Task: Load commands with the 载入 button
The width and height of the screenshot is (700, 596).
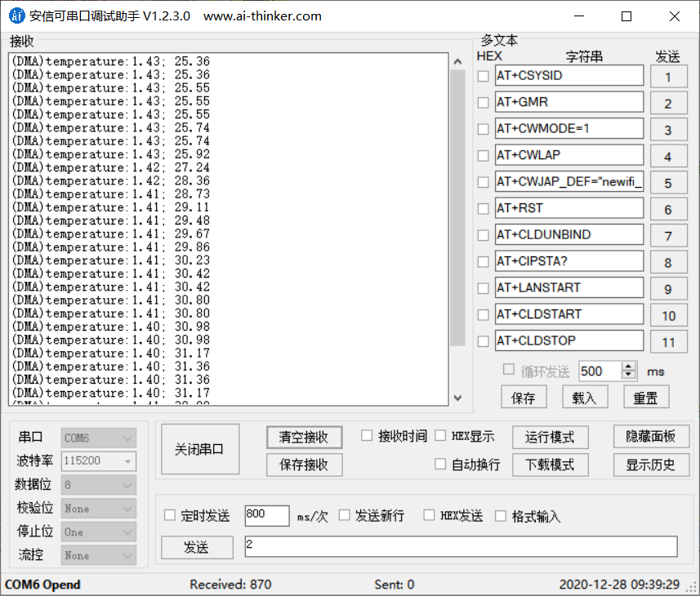Action: pos(585,398)
